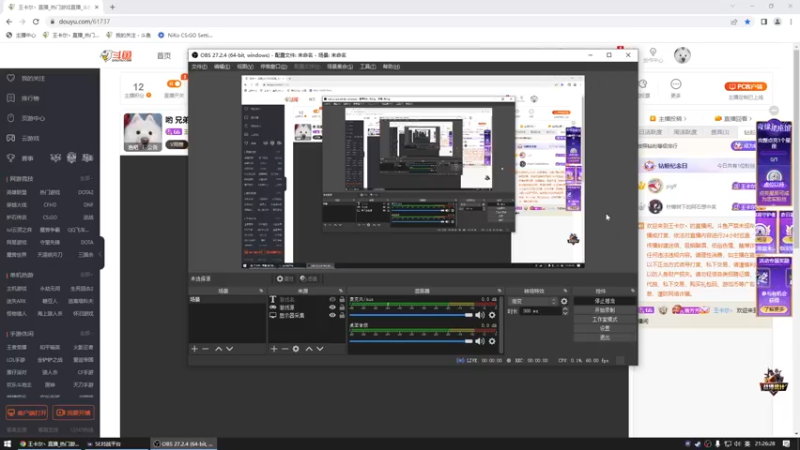Add a new scene in OBS
Image resolution: width=800 pixels, height=450 pixels.
194,349
